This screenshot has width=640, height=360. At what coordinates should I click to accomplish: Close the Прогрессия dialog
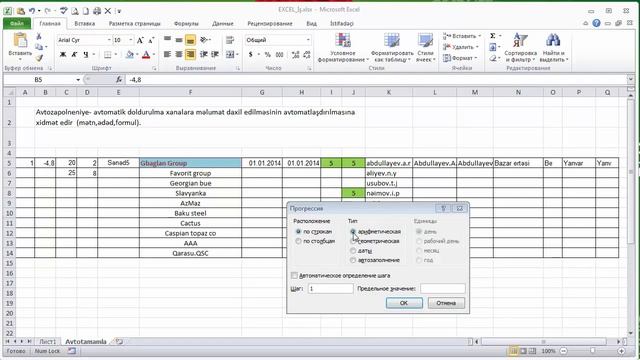pyautogui.click(x=460, y=209)
